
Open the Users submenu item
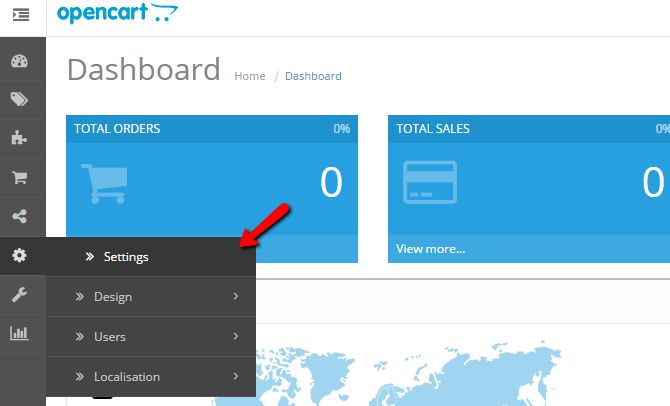(151, 337)
